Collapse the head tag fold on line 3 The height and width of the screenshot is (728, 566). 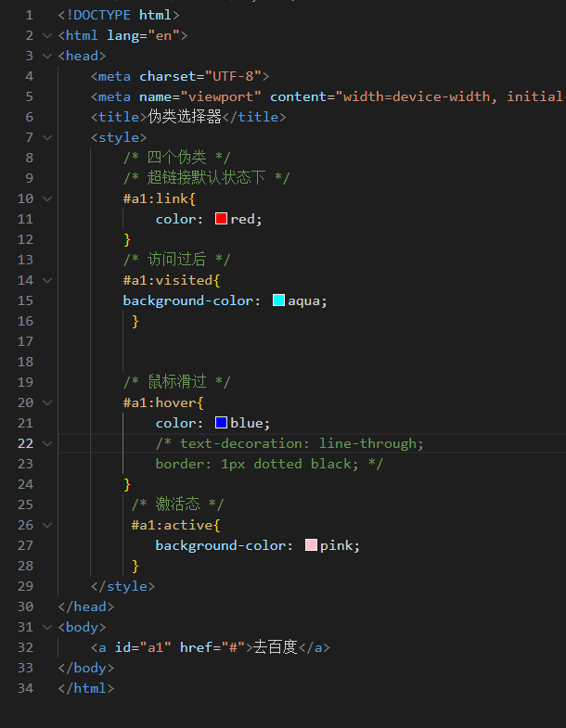(x=47, y=57)
